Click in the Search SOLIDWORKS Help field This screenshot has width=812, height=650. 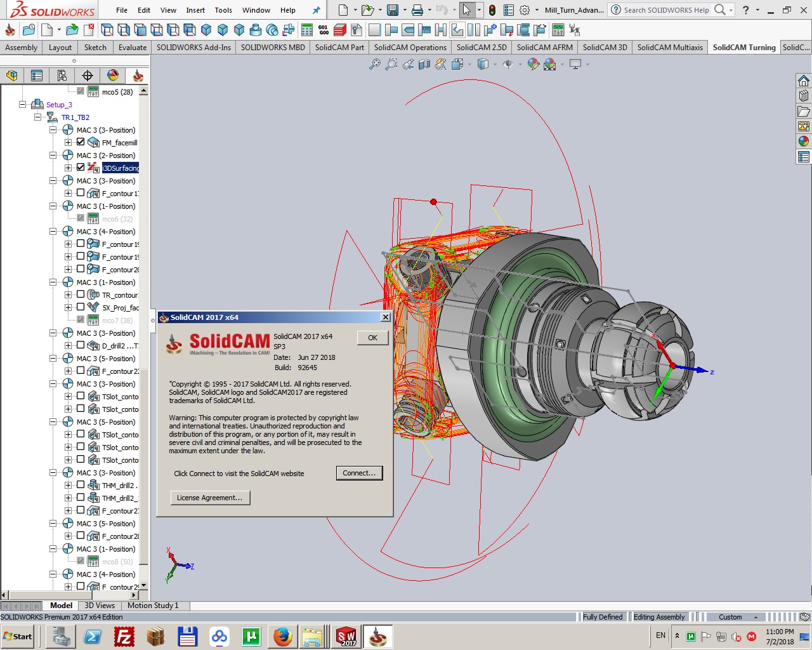click(x=666, y=10)
